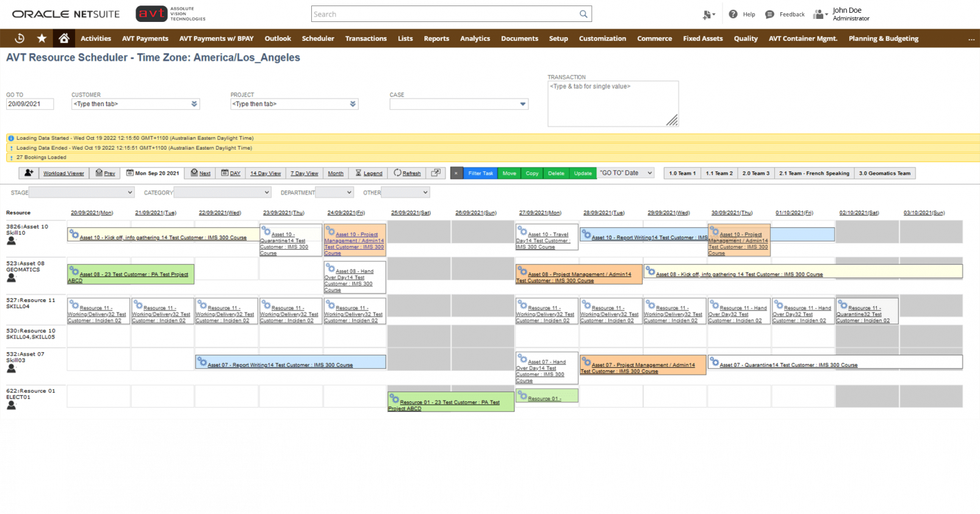Open the Feedback speech bubble icon
This screenshot has height=514, width=980.
coord(769,14)
